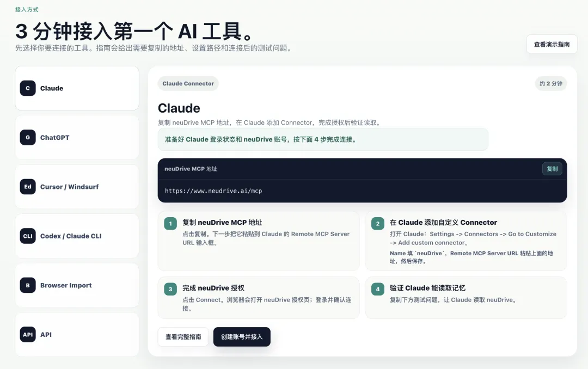
Task: Select the Claude tool tab
Action: 77,88
